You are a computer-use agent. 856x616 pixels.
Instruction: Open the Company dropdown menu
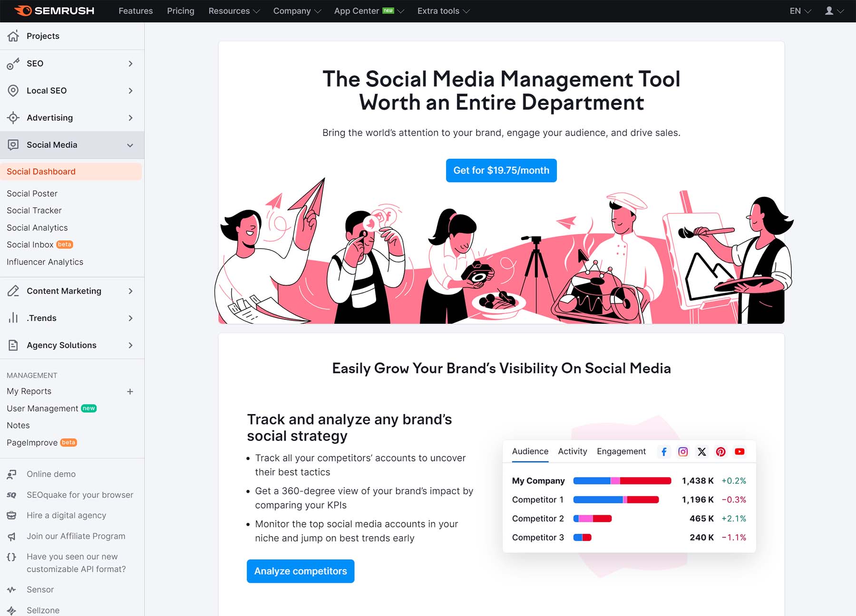(x=297, y=10)
